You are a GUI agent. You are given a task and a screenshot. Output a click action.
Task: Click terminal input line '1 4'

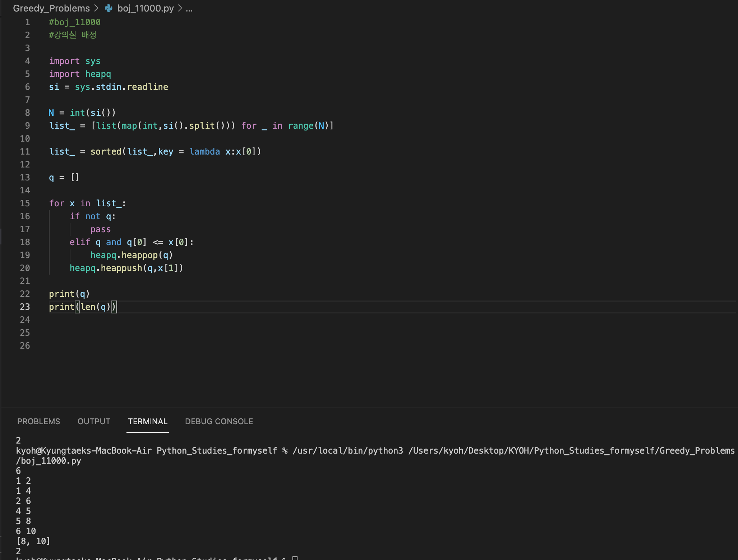pos(23,491)
